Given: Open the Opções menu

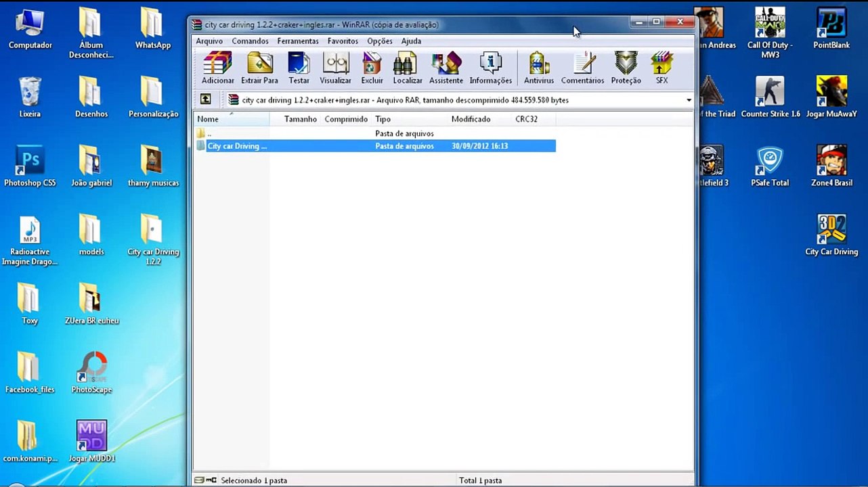Looking at the screenshot, I should (380, 41).
